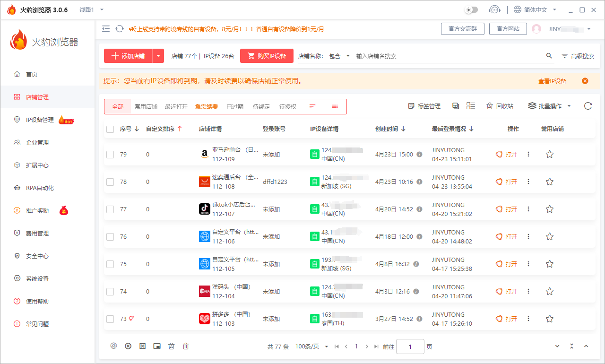
Task: 点击前往页码输入框
Action: point(410,346)
